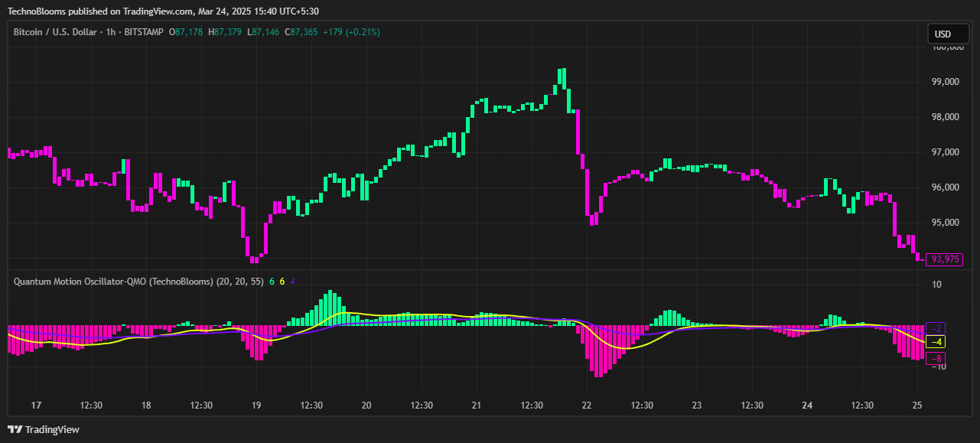Click the date label 24 on time axis

pos(807,406)
